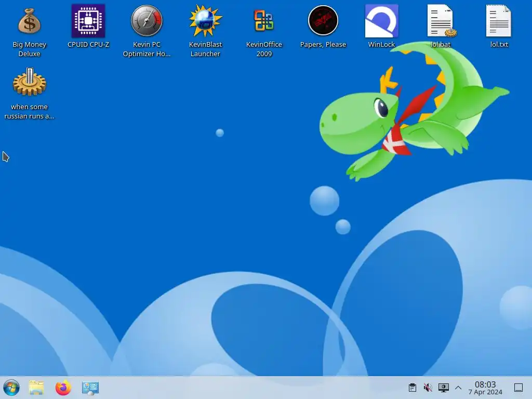The height and width of the screenshot is (399, 532).
Task: Click the 'WinLock' label text
Action: (381, 45)
